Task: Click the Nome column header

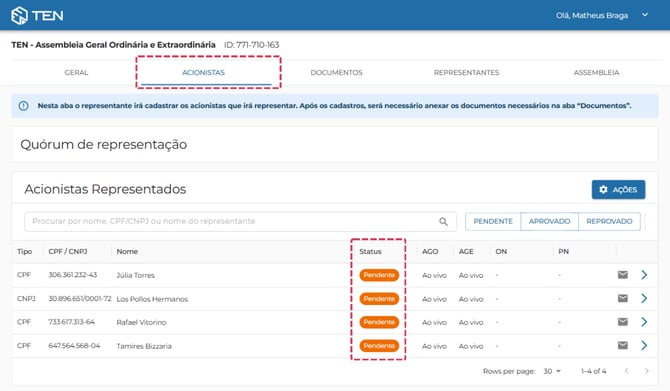Action: point(127,251)
